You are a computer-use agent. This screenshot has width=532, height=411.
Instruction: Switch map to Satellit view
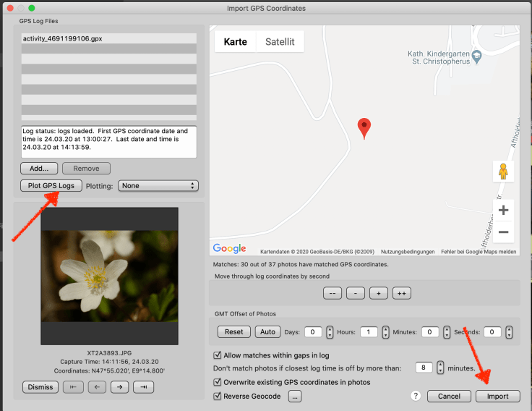(x=280, y=42)
